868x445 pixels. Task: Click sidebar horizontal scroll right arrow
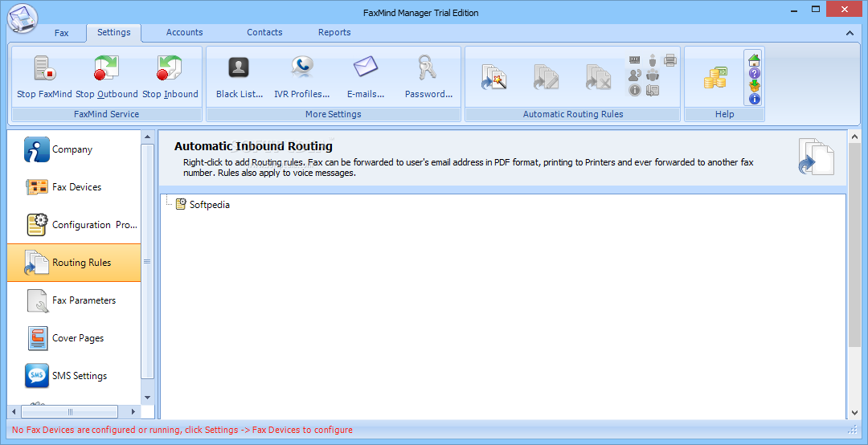133,412
